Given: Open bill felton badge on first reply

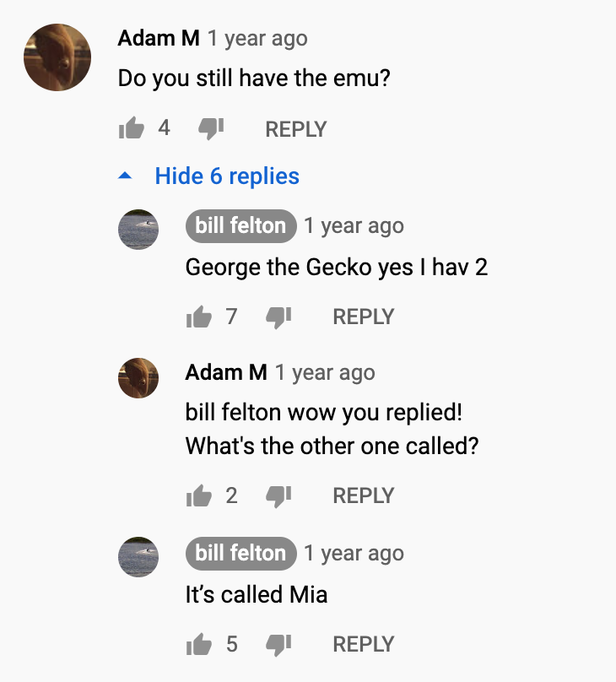Looking at the screenshot, I should 240,225.
